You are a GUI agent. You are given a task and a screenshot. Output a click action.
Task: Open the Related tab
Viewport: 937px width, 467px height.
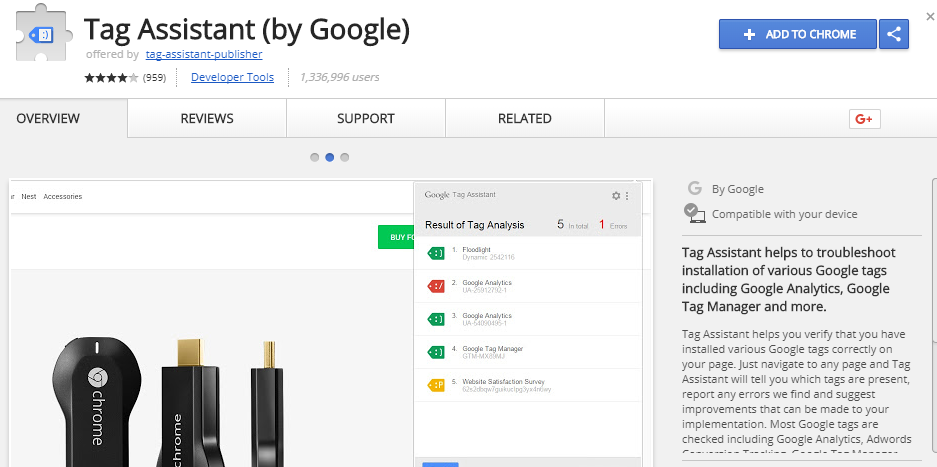pos(525,118)
